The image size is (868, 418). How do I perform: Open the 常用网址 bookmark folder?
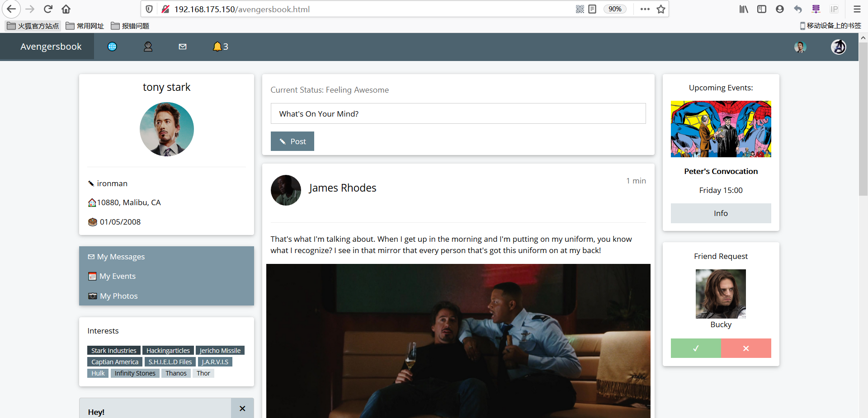(85, 26)
